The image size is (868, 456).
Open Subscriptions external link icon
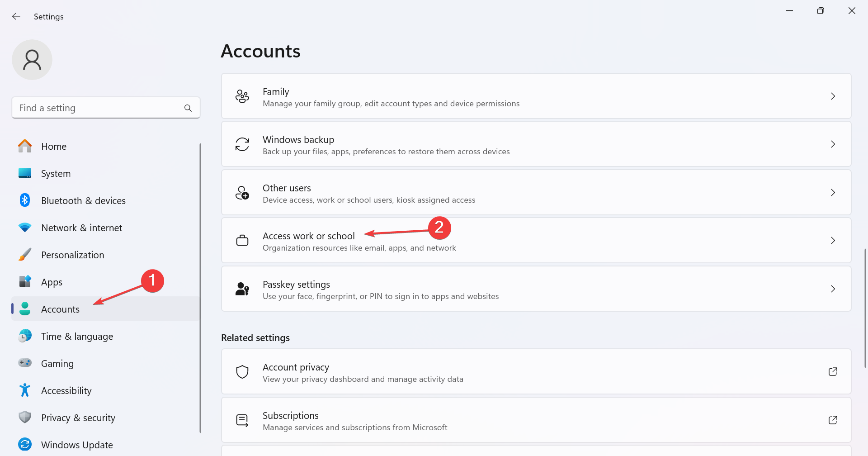pyautogui.click(x=833, y=420)
